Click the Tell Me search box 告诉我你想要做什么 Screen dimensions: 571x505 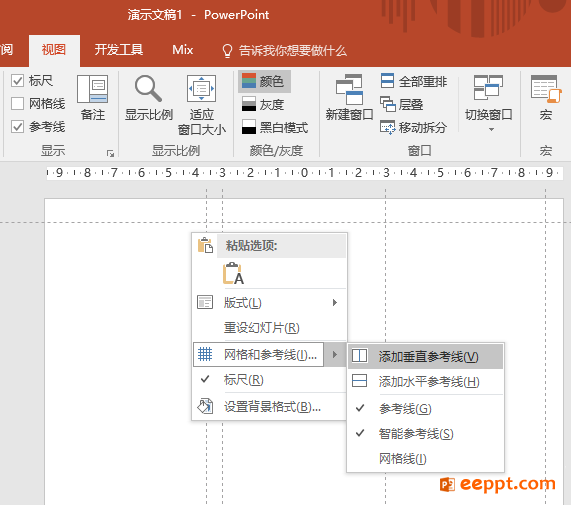click(x=292, y=51)
